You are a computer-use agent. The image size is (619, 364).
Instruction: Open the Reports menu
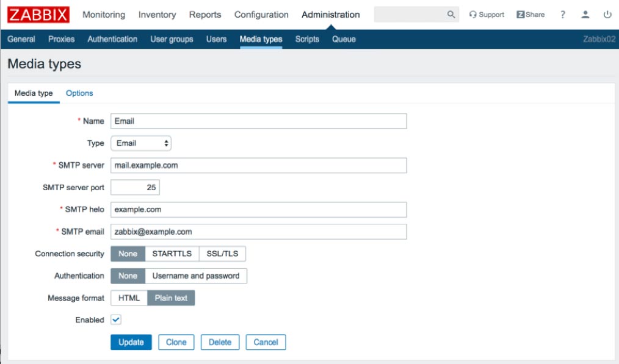click(x=205, y=15)
